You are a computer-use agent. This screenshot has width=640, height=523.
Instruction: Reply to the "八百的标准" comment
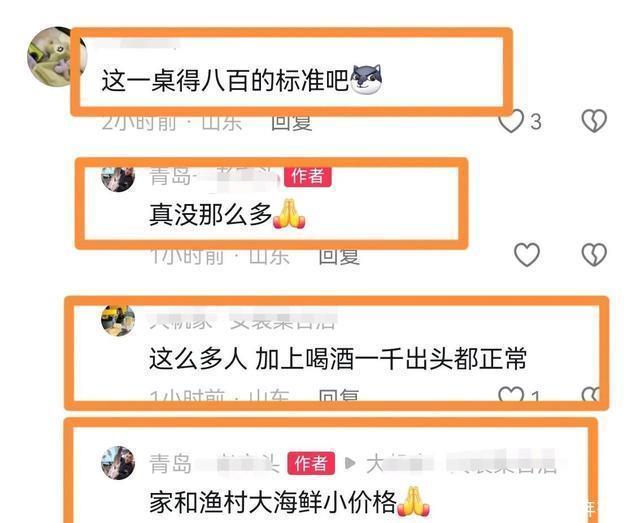pyautogui.click(x=292, y=123)
